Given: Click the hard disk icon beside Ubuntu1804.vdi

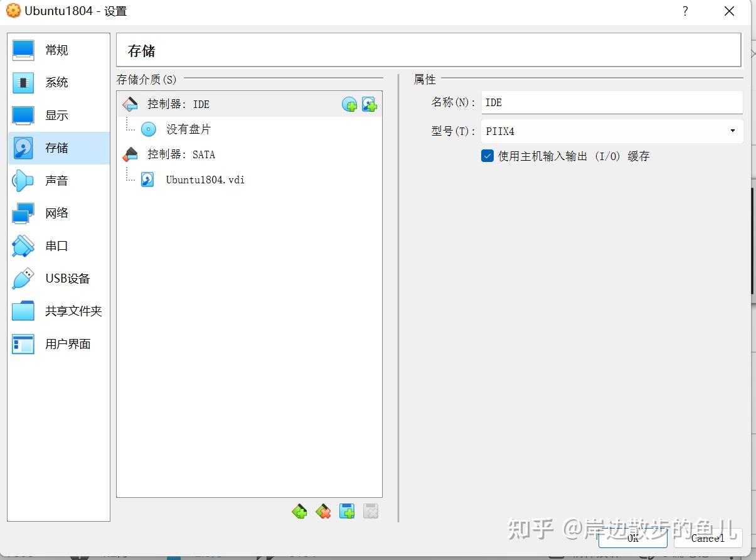Looking at the screenshot, I should point(147,180).
